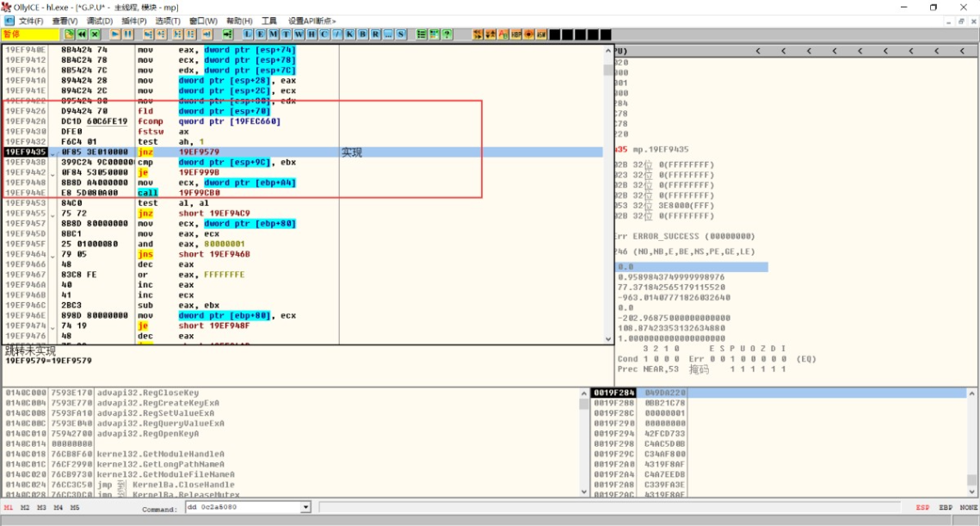Click the Open file toolbar icon
The height and width of the screenshot is (526, 980).
69,34
